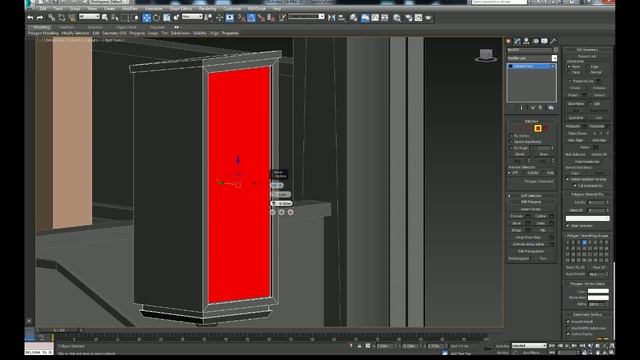Toggle Smooth Result checkbox
This screenshot has width=640, height=360.
point(568,322)
